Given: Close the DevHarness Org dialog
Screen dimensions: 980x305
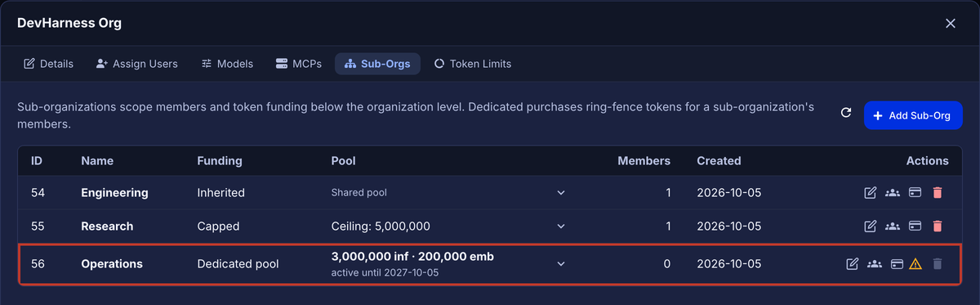Looking at the screenshot, I should [951, 24].
